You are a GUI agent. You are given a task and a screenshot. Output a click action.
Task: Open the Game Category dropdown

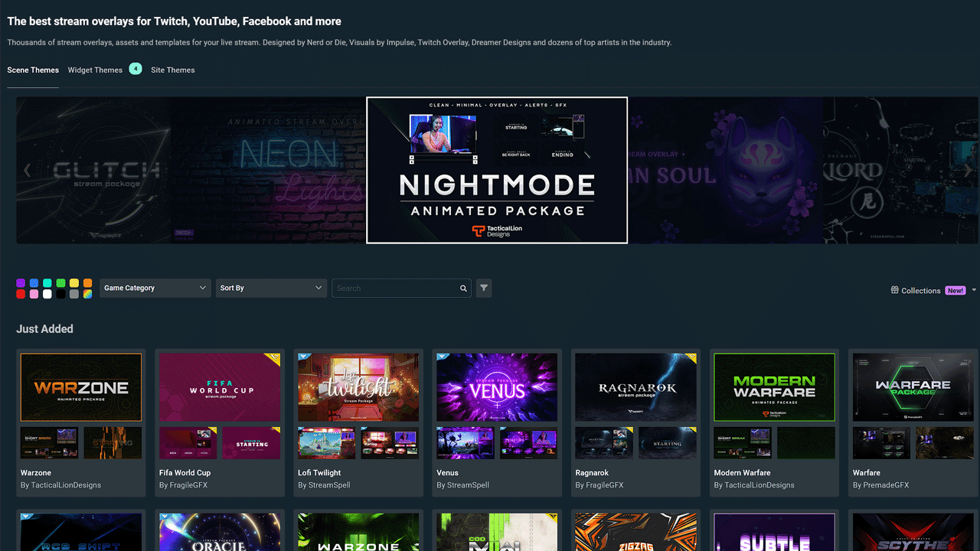point(155,288)
